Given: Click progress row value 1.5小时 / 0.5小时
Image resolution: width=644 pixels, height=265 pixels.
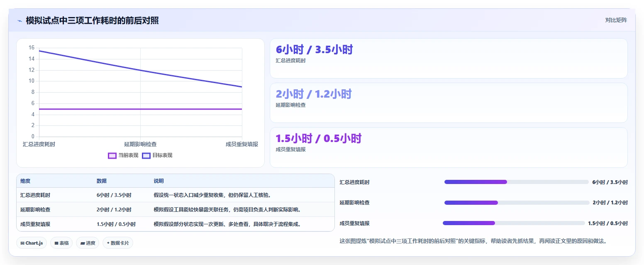Looking at the screenshot, I should [608, 223].
